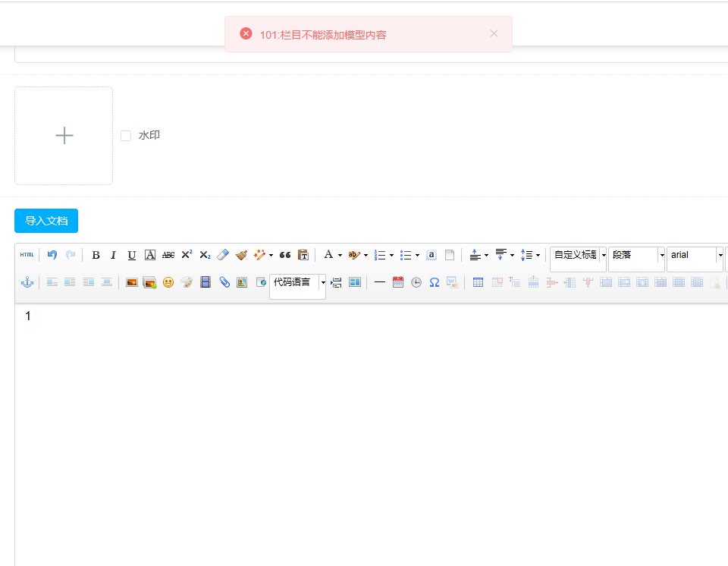Redo the last undone edit
The width and height of the screenshot is (728, 566).
coord(71,255)
